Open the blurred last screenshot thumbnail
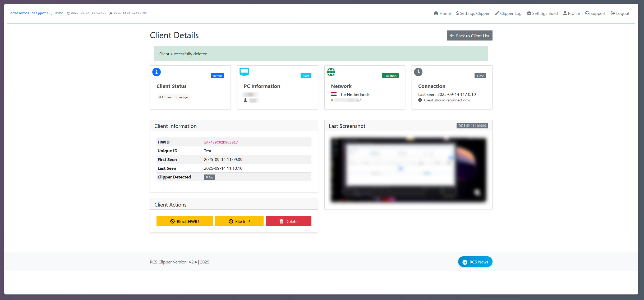644x300 pixels. tap(408, 170)
